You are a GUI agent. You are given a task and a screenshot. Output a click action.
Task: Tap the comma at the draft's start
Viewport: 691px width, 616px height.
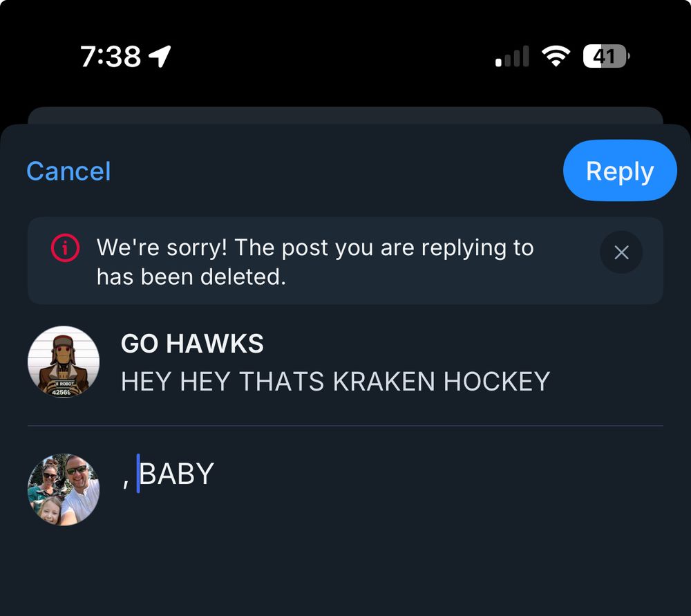125,481
